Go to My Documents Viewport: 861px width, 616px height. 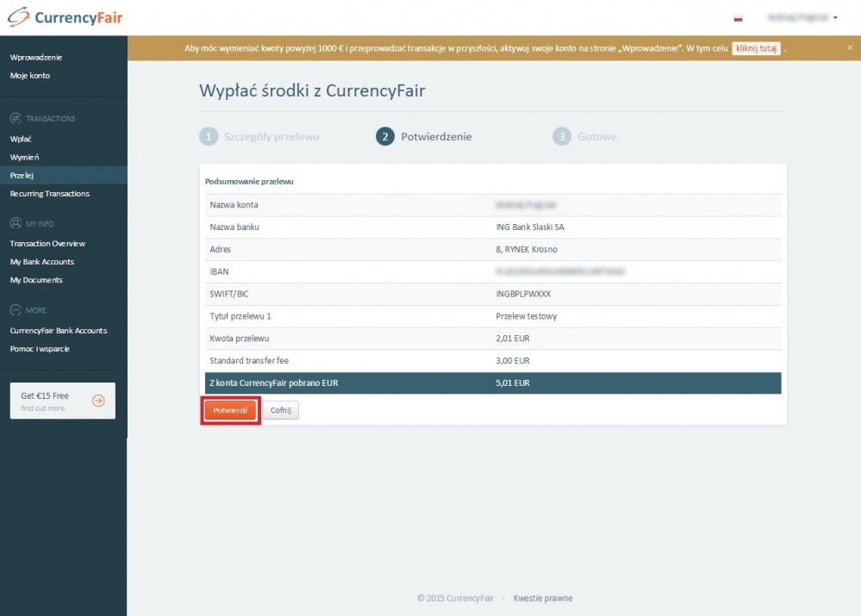pos(36,280)
